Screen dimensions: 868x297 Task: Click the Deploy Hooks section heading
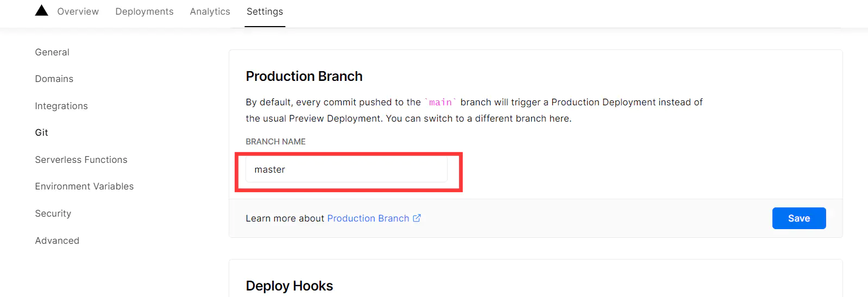coord(289,286)
